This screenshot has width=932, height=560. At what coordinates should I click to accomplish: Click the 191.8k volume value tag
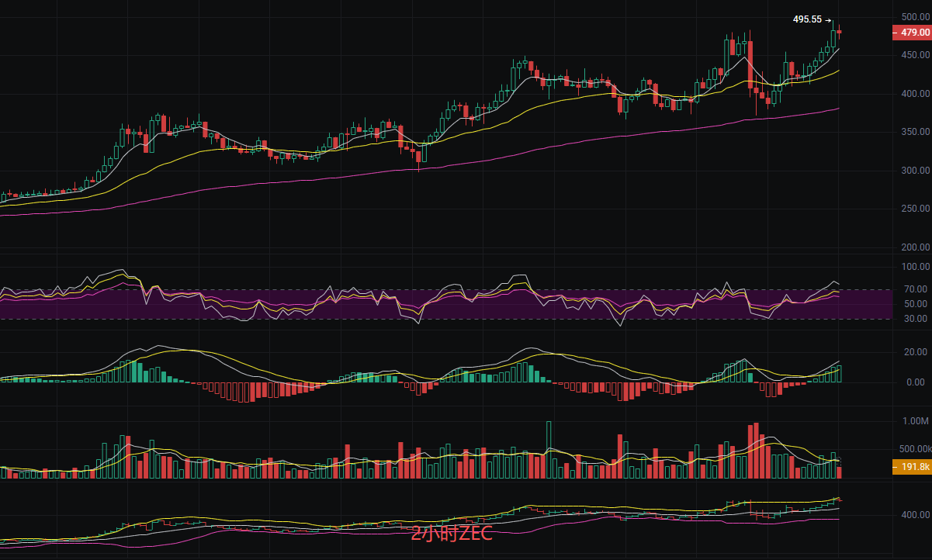(912, 467)
